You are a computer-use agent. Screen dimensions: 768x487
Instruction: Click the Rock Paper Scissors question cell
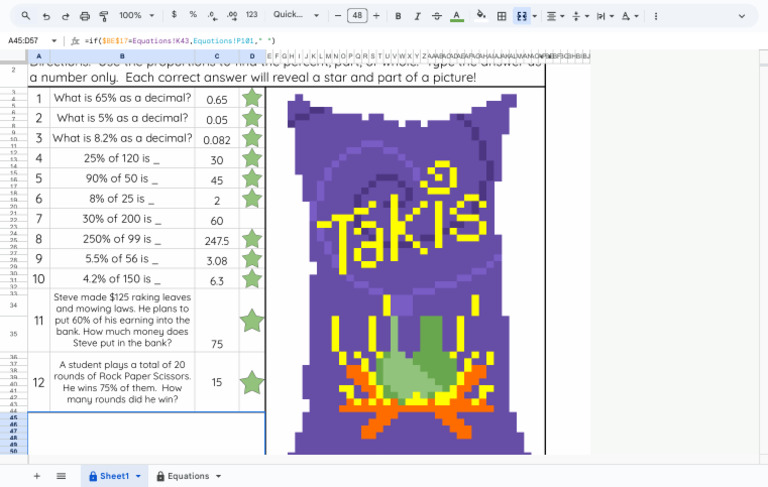tap(122, 382)
